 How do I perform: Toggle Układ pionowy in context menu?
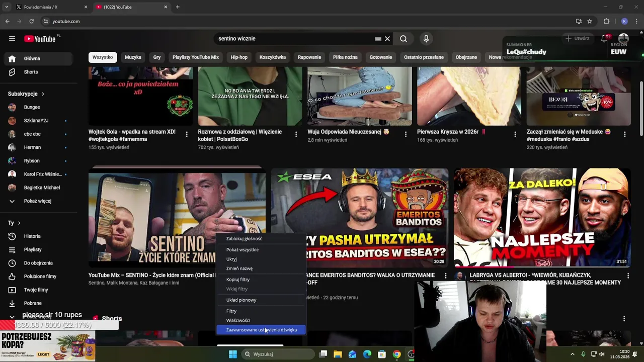(x=261, y=300)
